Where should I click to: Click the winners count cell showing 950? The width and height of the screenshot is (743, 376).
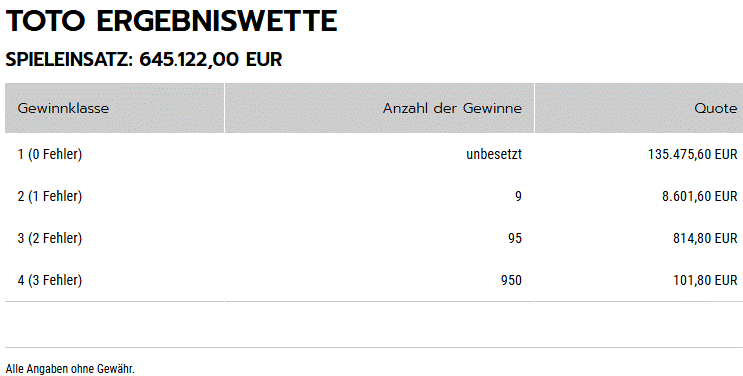click(511, 280)
